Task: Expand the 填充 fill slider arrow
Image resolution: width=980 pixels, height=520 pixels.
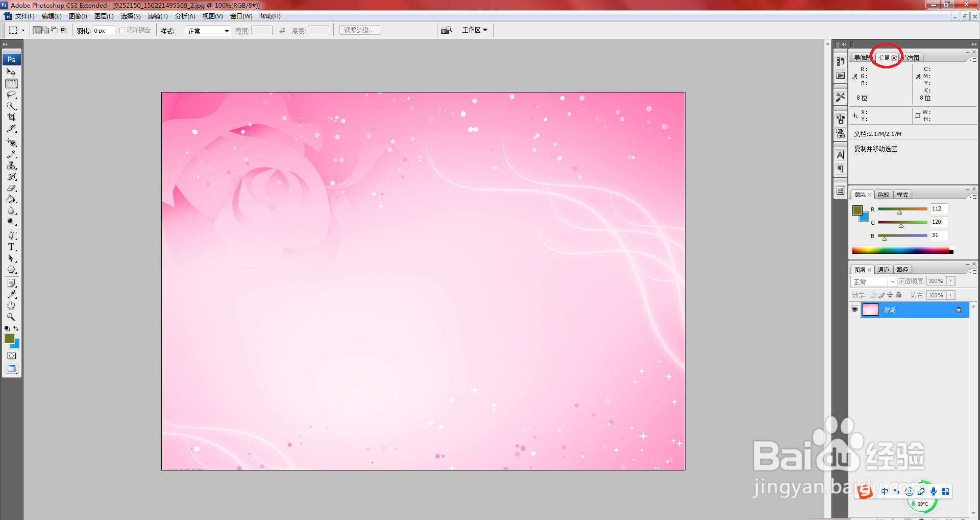Action: pyautogui.click(x=951, y=295)
